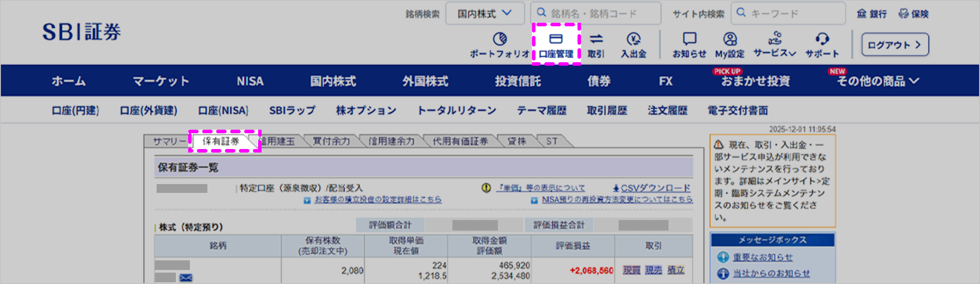Select 電子交付書面 submenu item

(x=738, y=110)
